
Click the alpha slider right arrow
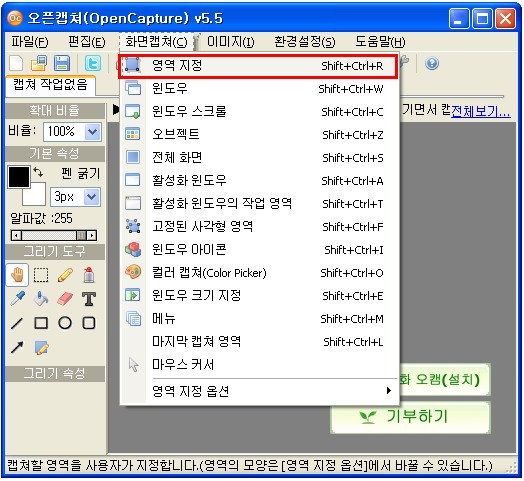pyautogui.click(x=92, y=235)
